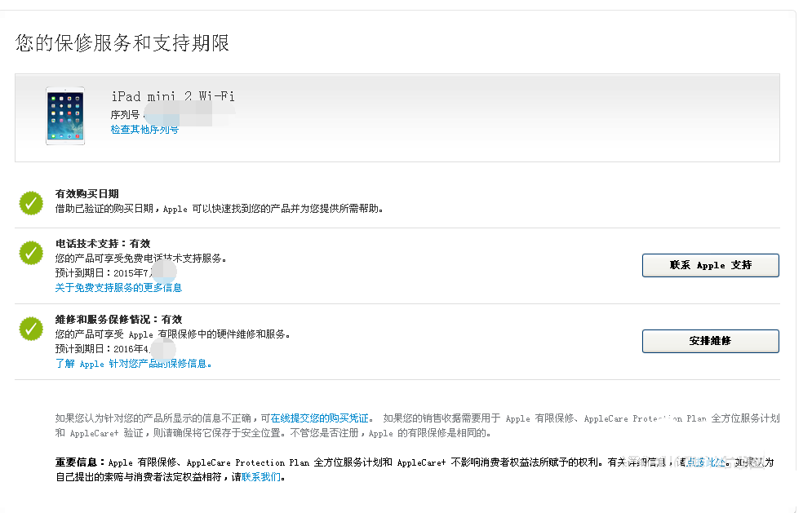Click the 您的保修服务和支持期限 page heading
This screenshot has width=812, height=513.
(x=121, y=43)
